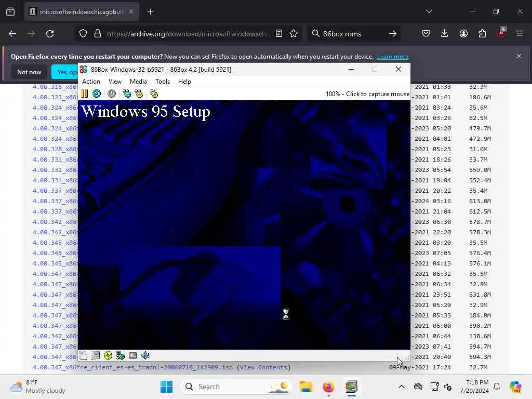Screen dimensions: 532x399
Task: Open a new Firefox tab
Action: (150, 12)
